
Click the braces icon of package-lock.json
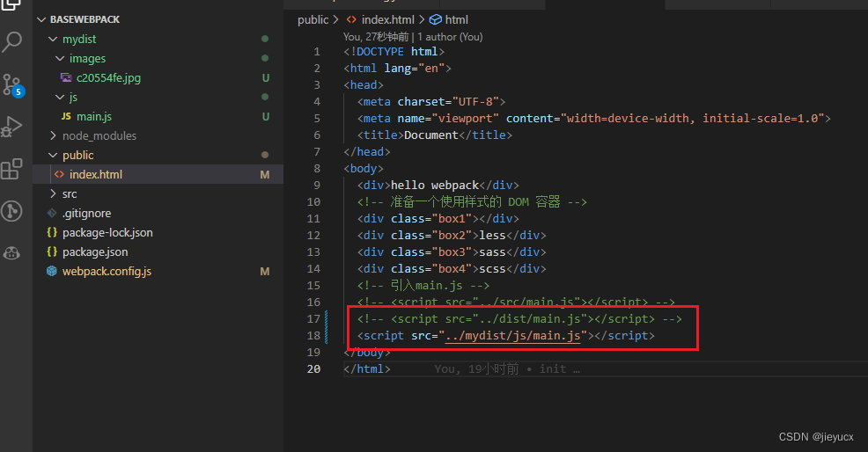click(52, 232)
